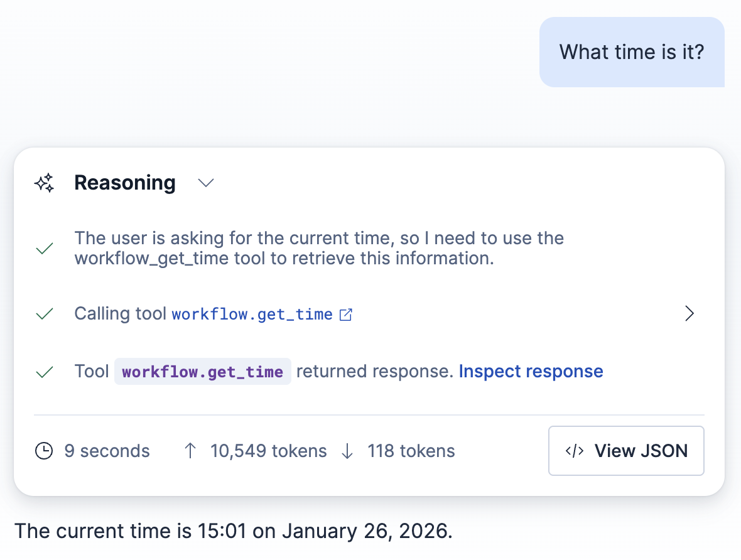Click the external link icon beside workflow.get_time

click(345, 313)
